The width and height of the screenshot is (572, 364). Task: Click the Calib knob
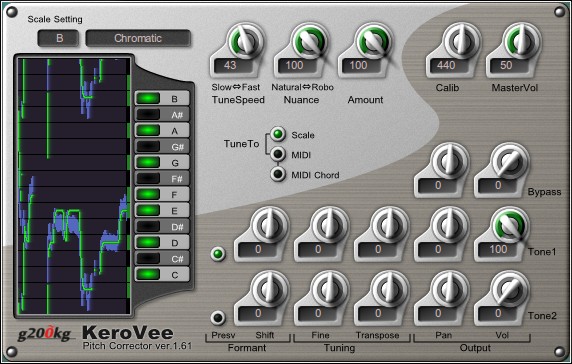point(461,41)
